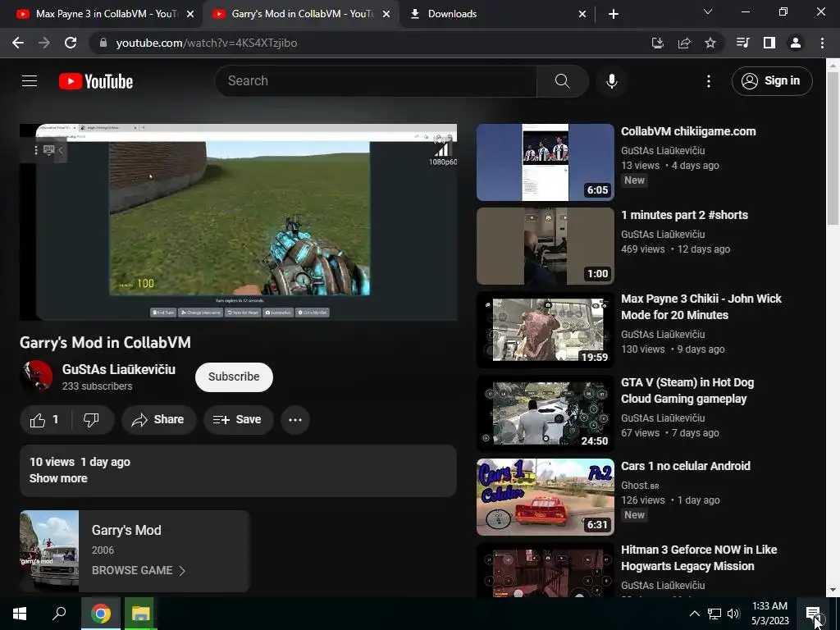Click Chrome icon in taskbar
This screenshot has height=630, width=840.
(x=101, y=614)
